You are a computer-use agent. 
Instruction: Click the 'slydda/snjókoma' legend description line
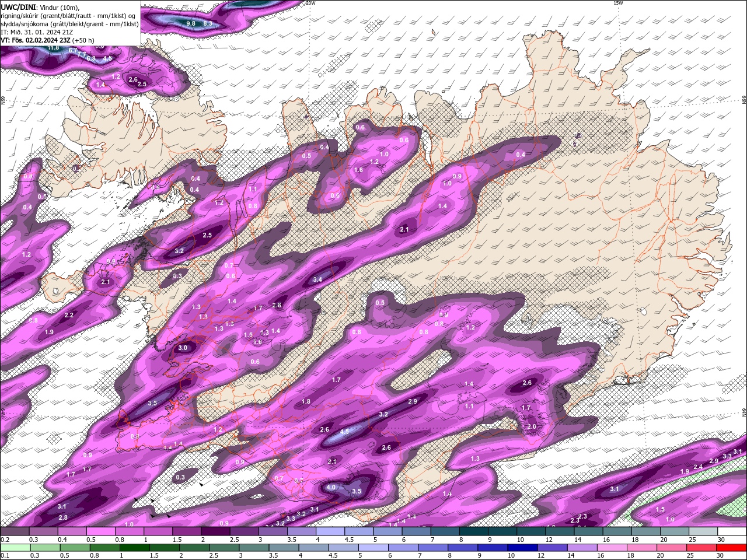(69, 24)
